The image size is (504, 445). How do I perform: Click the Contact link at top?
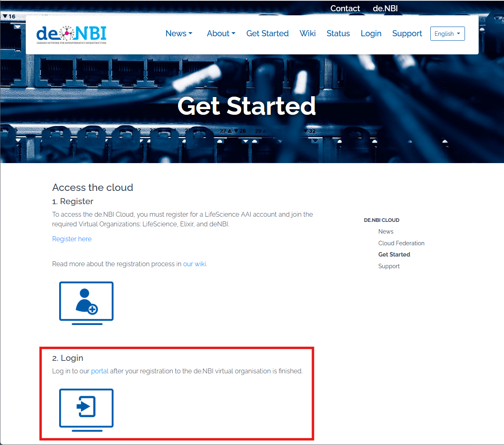point(345,8)
